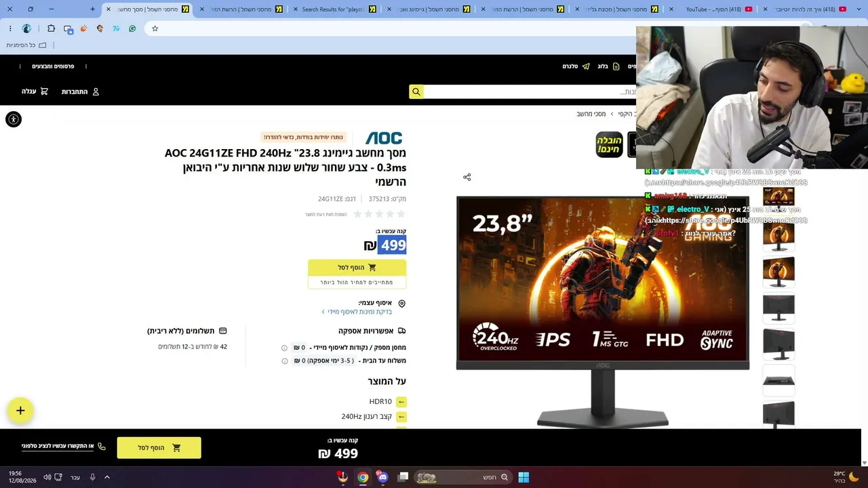This screenshot has width=868, height=488.
Task: Click the yellow הוסף לסל button under the price
Action: click(x=357, y=268)
